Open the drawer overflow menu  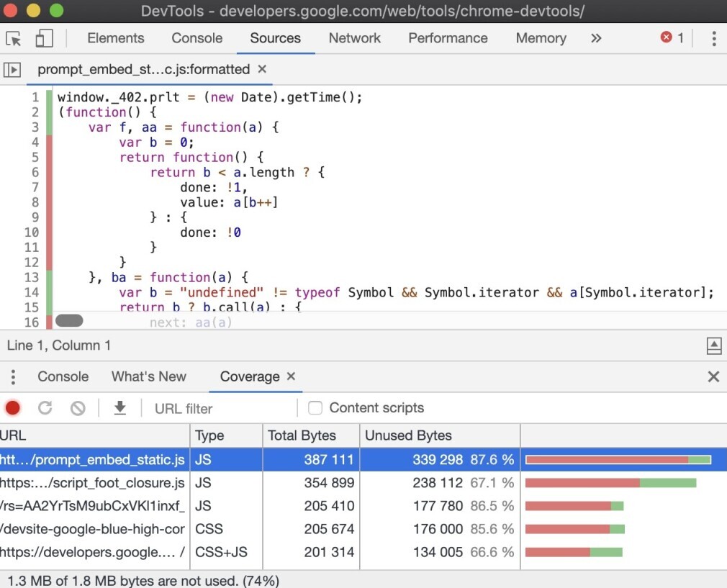(x=12, y=376)
